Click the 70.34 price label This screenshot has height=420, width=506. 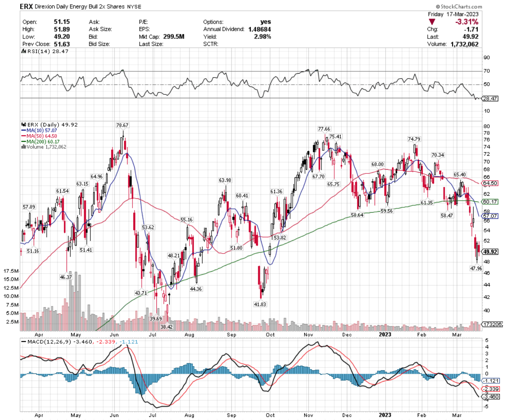pyautogui.click(x=438, y=155)
